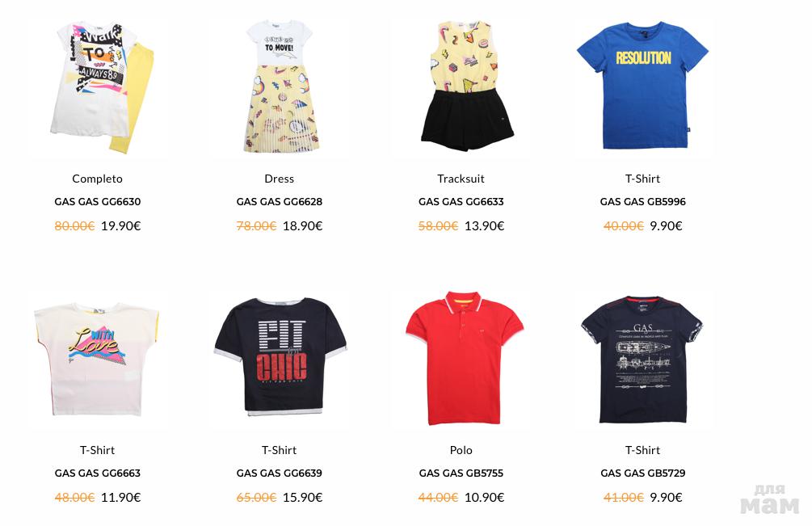Select the navy GAS sailboat T-shirt image

(642, 360)
